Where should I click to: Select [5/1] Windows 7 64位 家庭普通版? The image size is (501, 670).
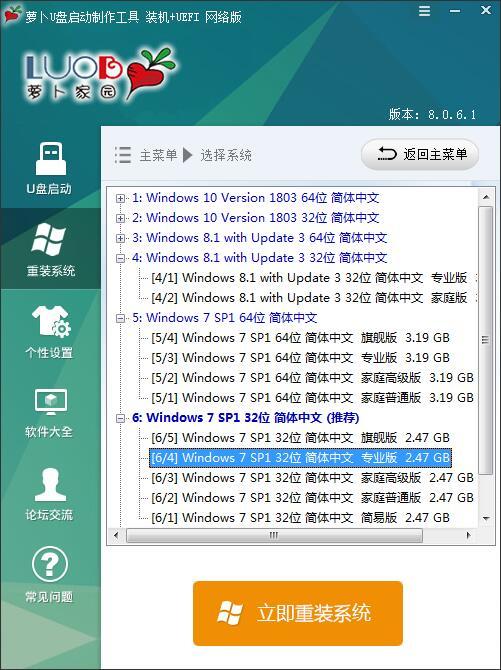tap(312, 398)
